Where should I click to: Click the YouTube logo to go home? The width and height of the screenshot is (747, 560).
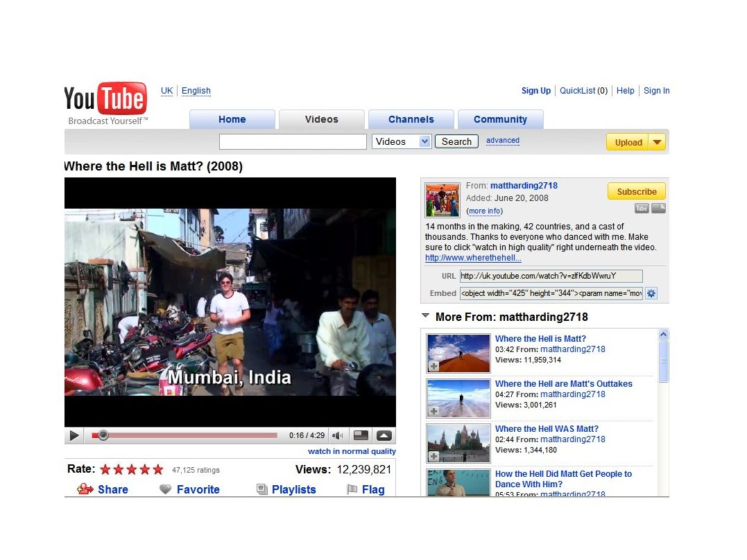(105, 98)
